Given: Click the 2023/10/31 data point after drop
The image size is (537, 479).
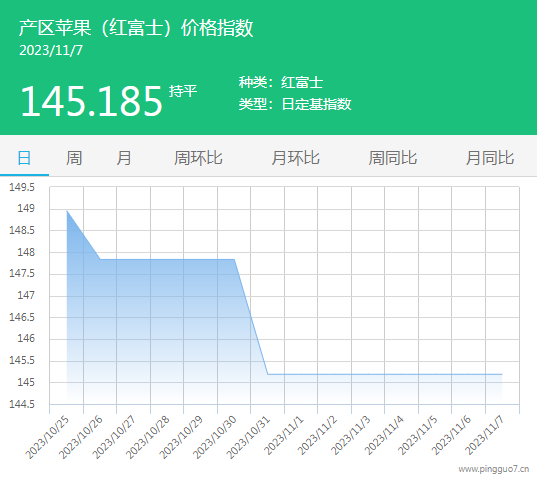Looking at the screenshot, I should (268, 374).
